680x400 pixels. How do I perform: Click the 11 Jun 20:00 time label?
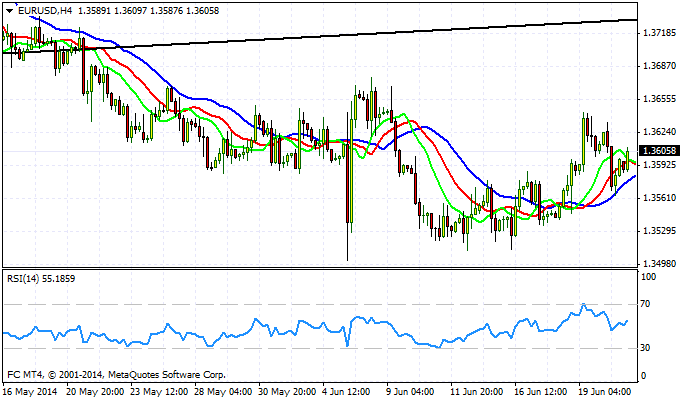(x=477, y=392)
